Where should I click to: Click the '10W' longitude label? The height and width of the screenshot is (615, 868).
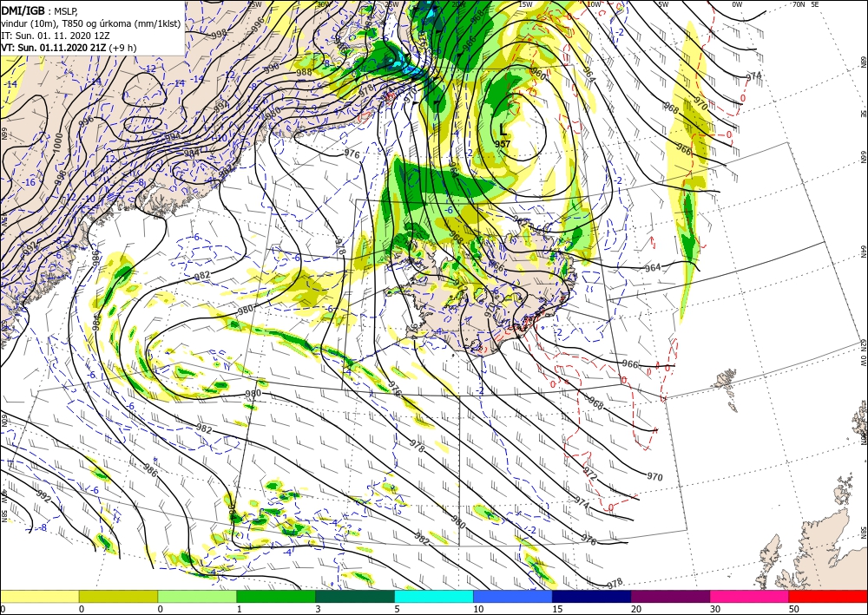point(594,4)
